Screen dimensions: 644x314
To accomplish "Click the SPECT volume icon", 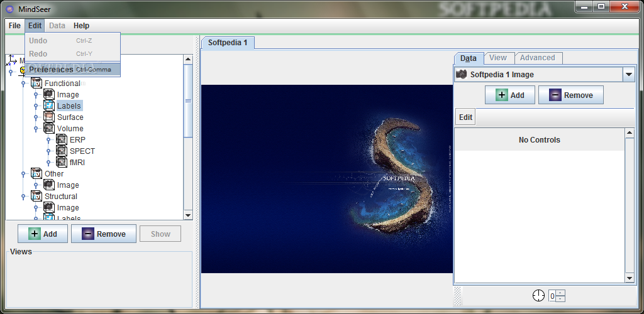I will 62,151.
